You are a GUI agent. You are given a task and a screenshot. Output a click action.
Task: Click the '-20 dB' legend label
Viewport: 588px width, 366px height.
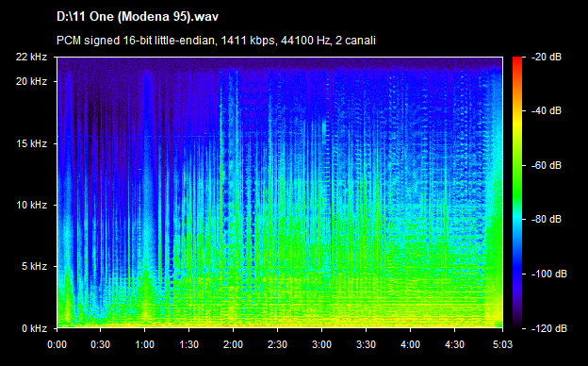[547, 57]
